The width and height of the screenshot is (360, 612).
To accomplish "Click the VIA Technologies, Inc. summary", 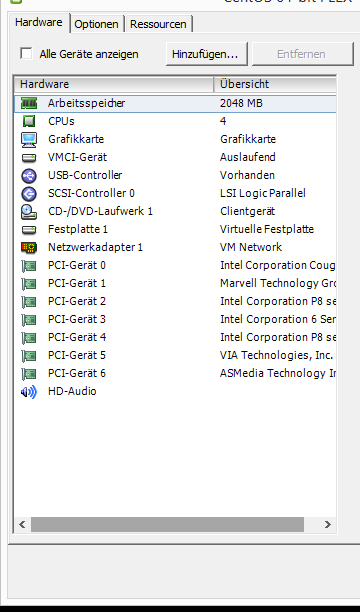I will [276, 355].
